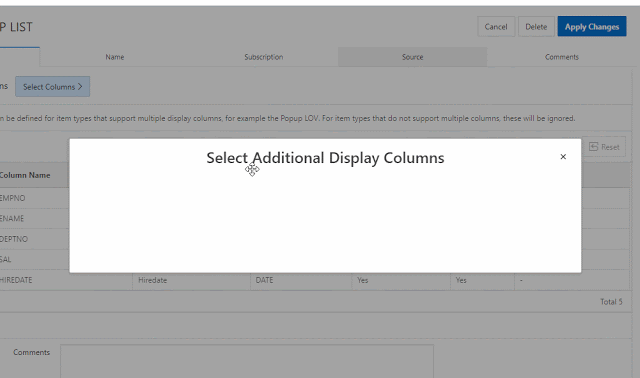Switch to the Subscription tab

point(264,57)
